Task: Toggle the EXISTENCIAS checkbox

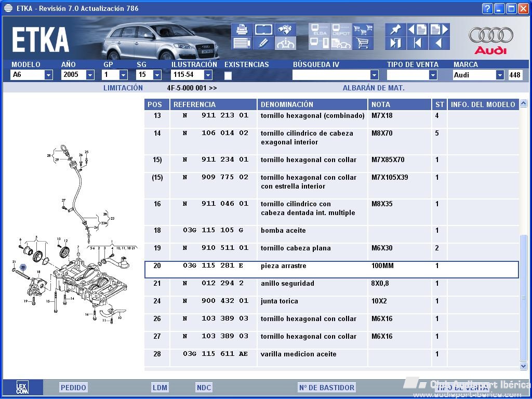Action: pyautogui.click(x=228, y=76)
